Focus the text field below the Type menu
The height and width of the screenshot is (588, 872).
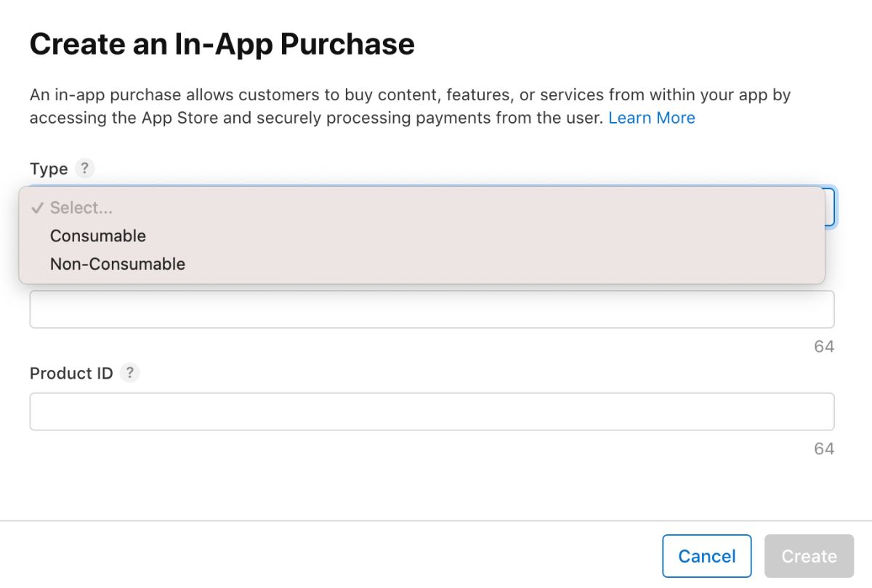pos(432,310)
